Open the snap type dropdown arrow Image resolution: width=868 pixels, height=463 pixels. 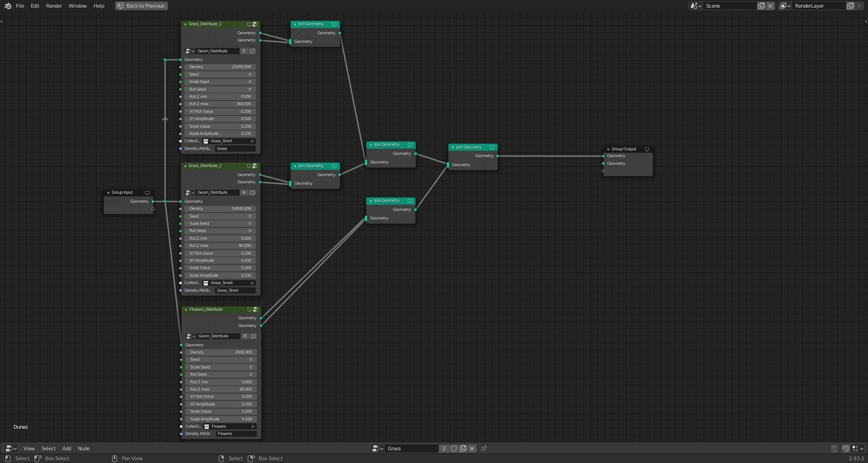click(858, 449)
